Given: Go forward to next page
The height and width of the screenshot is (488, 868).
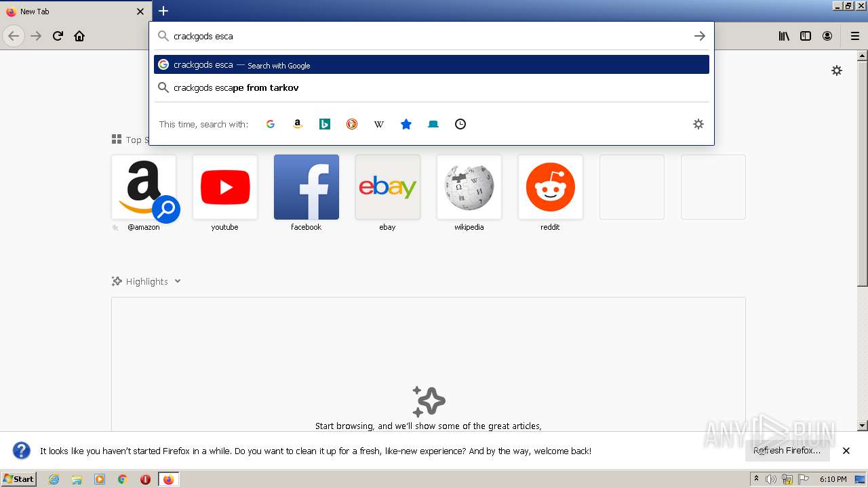Looking at the screenshot, I should [36, 36].
